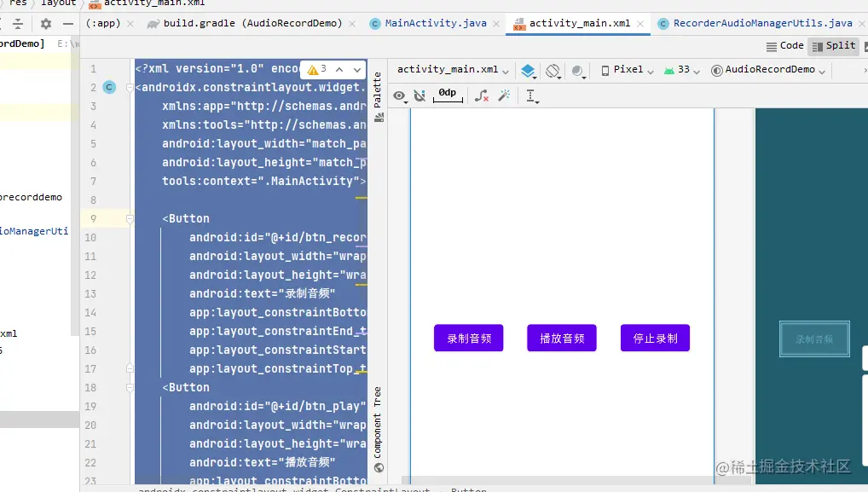Click the related class gutter icon on line 2

click(x=110, y=88)
